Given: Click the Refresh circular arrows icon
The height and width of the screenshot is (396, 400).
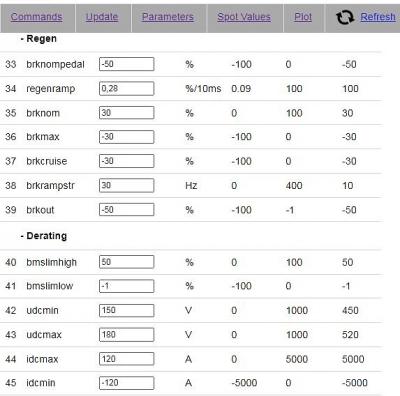Looking at the screenshot, I should [345, 17].
